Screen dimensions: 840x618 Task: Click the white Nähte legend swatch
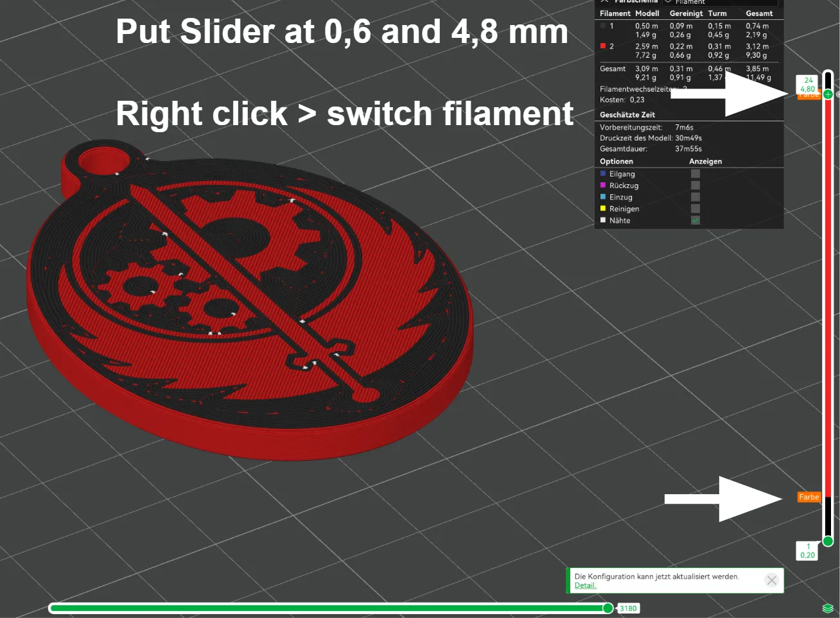603,220
